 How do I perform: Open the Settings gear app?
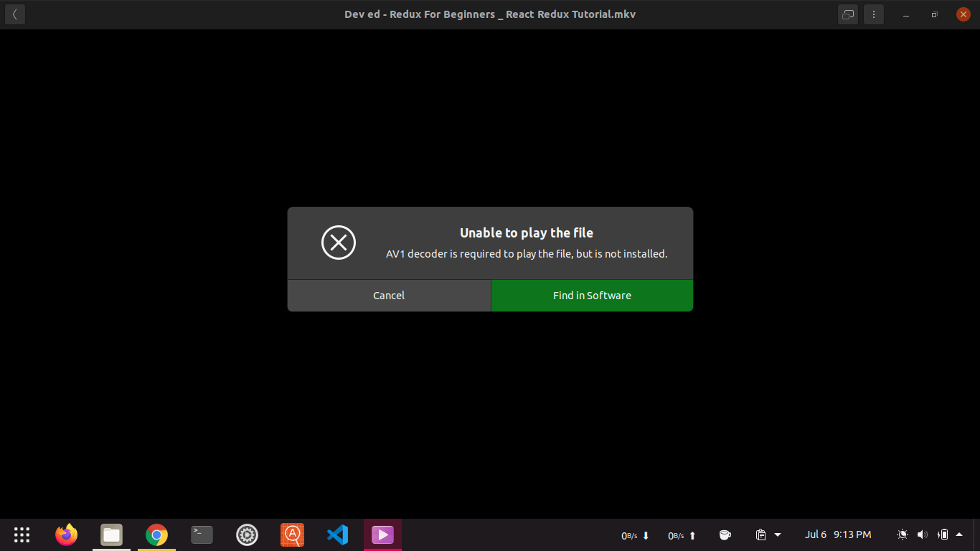(x=247, y=534)
